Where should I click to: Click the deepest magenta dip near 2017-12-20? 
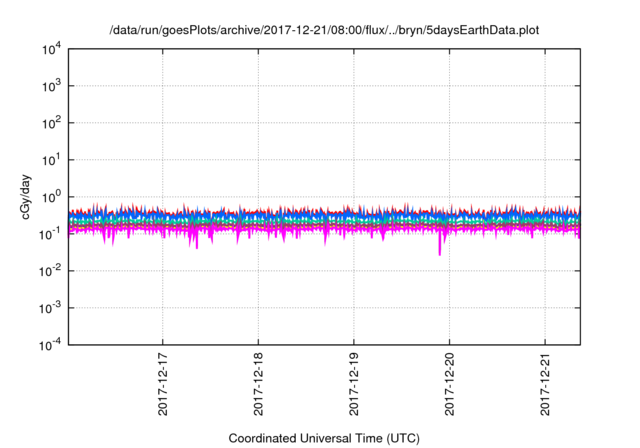[440, 247]
